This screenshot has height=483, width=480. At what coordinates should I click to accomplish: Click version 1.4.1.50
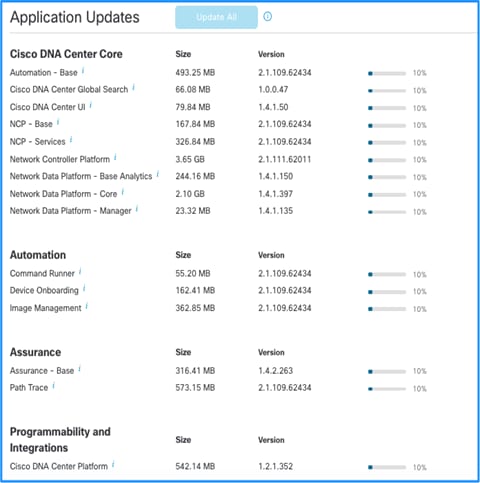[x=273, y=107]
